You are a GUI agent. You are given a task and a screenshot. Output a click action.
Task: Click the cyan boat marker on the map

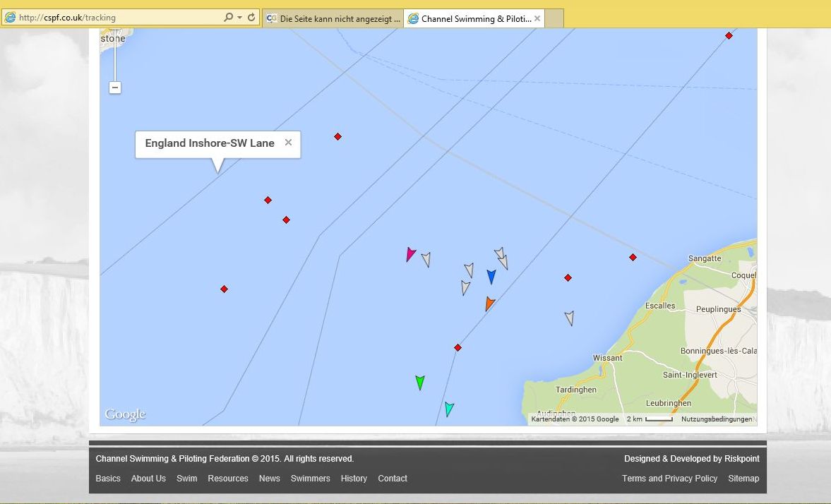449,409
